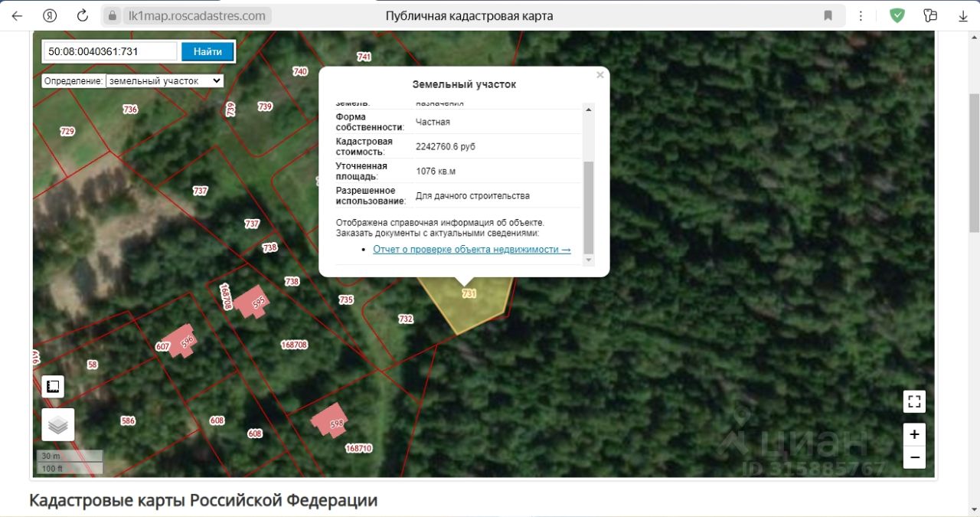Screen dimensions: 980x517
Task: Zoom in with the plus button
Action: (x=914, y=435)
